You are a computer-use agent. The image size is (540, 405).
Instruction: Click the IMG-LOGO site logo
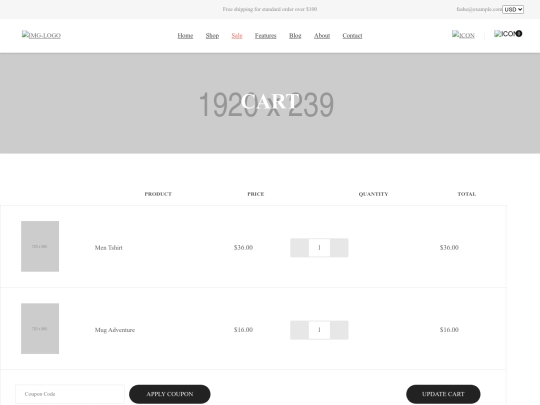(41, 35)
